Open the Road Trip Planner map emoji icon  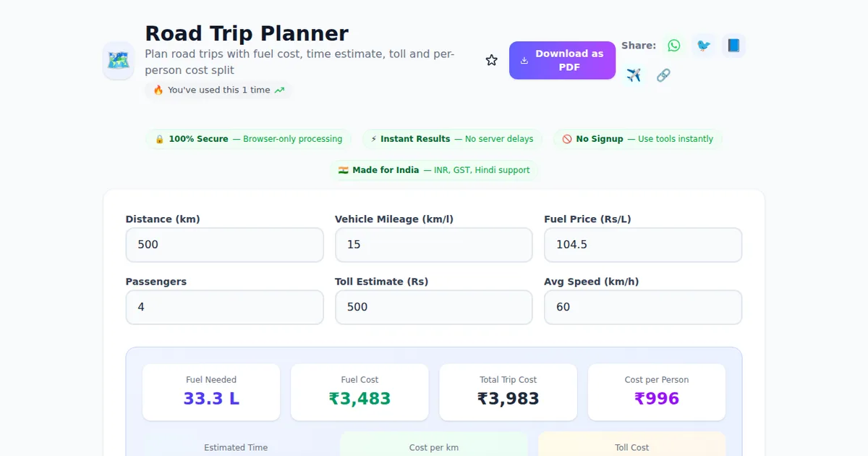(x=118, y=61)
